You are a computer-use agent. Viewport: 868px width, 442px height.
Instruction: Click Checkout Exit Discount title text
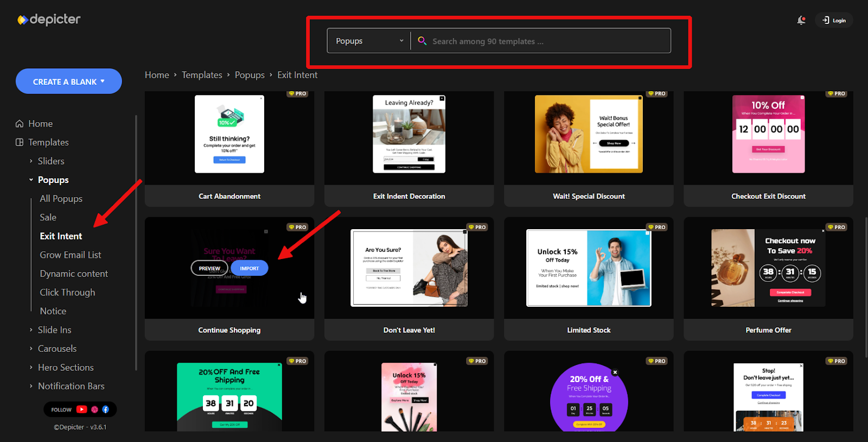[768, 196]
